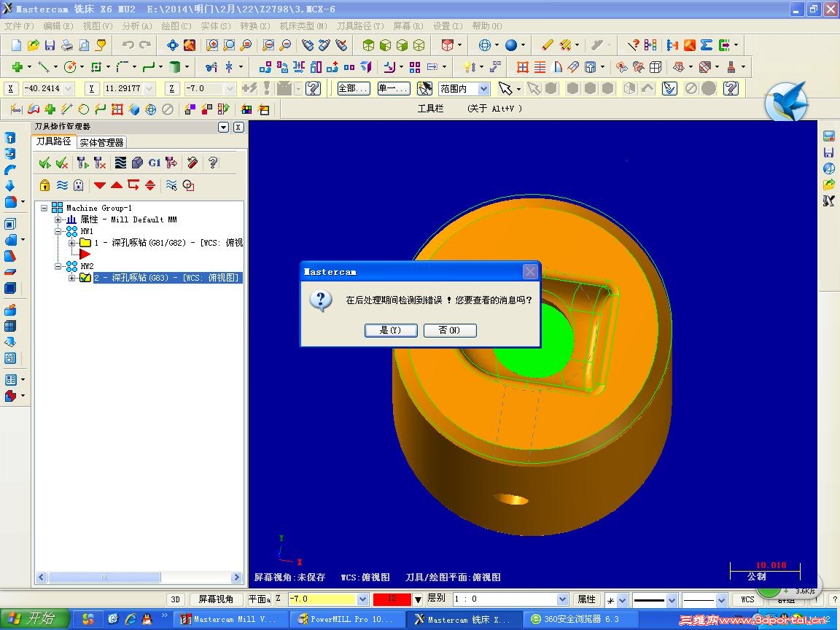Open the line style dropdown in status bar
Viewport: 840px width, 630px height.
[x=672, y=600]
